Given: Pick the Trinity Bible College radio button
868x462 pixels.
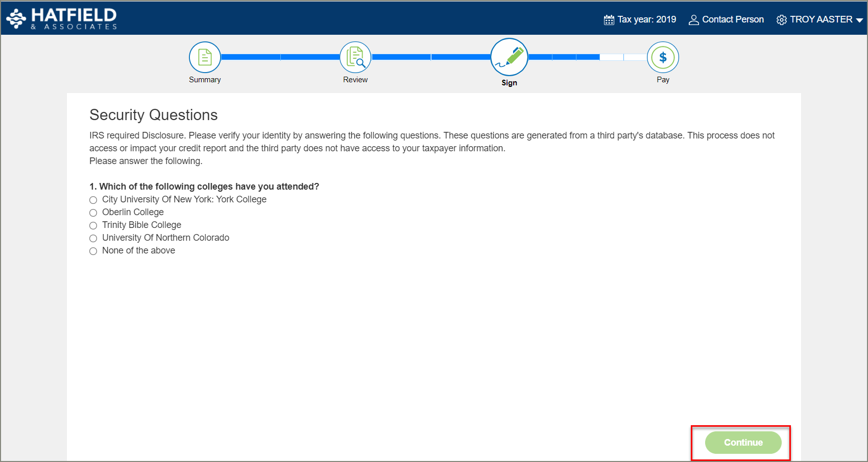Looking at the screenshot, I should coord(93,225).
